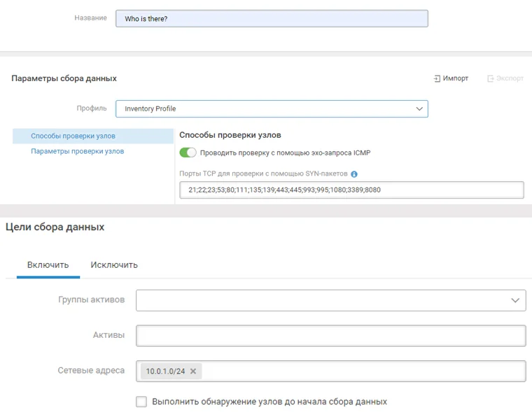Viewport: 532px width, 412px height.
Task: Click into the Активы input field
Action: [331, 335]
